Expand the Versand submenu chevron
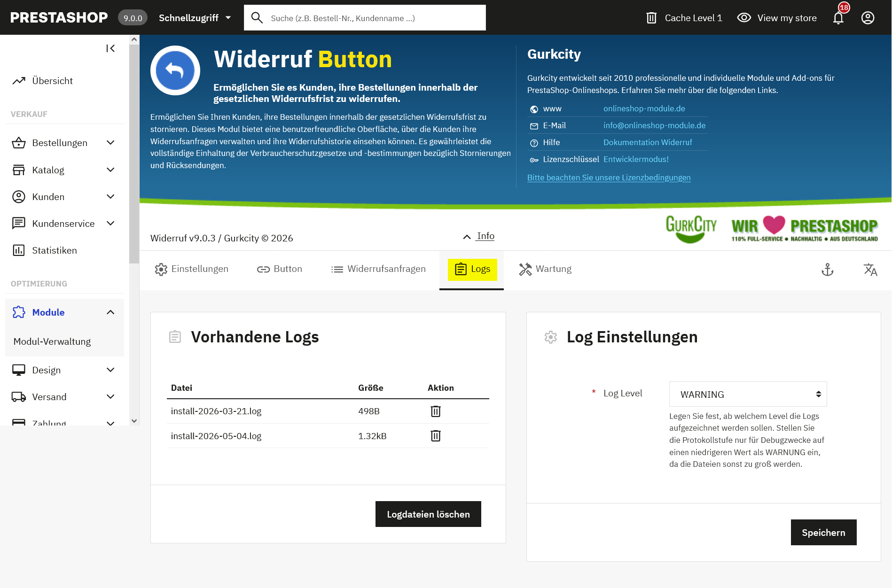Image resolution: width=892 pixels, height=588 pixels. 110,397
